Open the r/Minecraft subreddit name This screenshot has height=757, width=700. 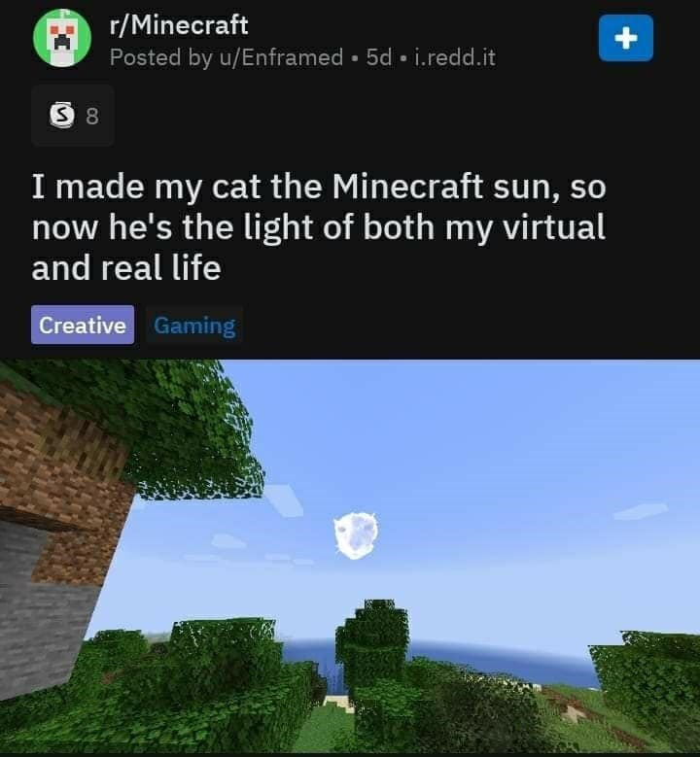pyautogui.click(x=179, y=25)
